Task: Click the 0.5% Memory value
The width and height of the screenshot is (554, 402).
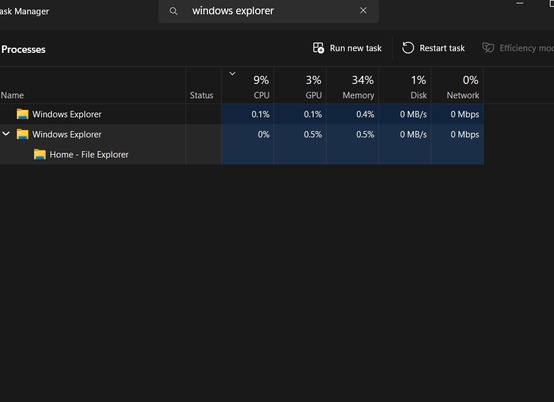Action: 365,135
